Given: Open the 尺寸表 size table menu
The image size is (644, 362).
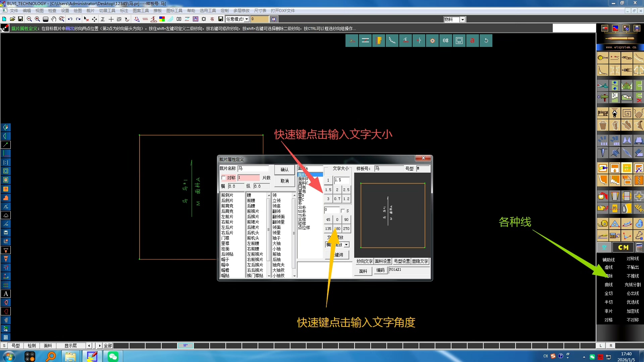Looking at the screenshot, I should (260, 11).
